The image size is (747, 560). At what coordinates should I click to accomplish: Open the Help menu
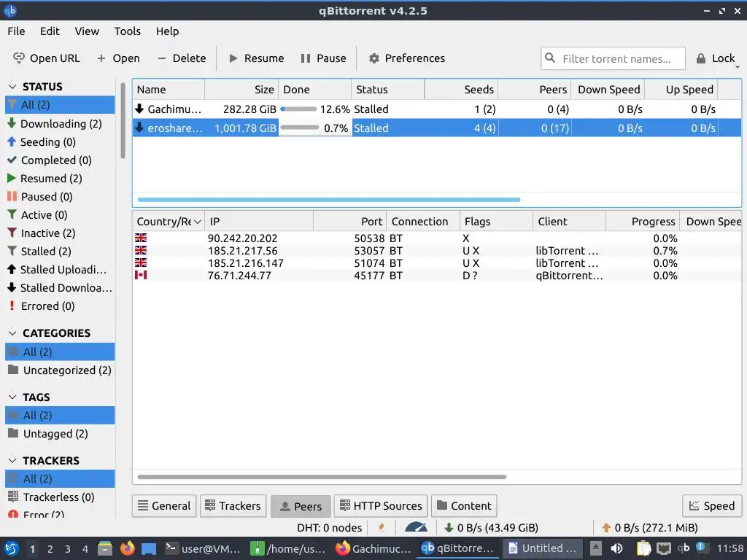pos(167,31)
